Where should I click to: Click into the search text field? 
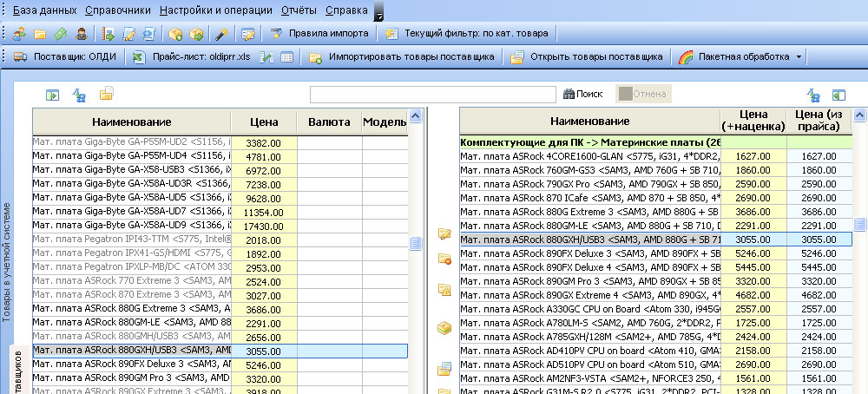pos(433,95)
